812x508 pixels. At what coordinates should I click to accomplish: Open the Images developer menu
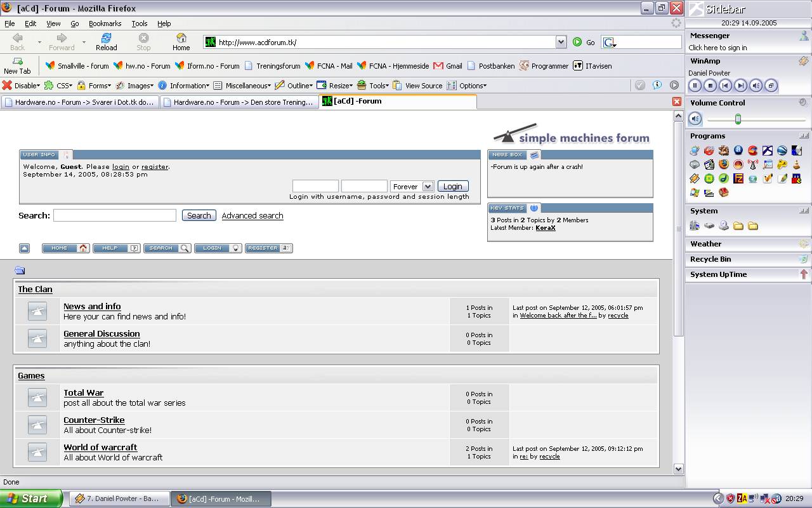pos(135,86)
